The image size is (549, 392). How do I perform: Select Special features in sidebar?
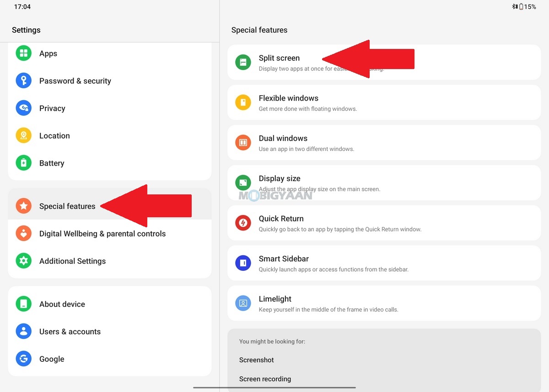[x=110, y=206]
